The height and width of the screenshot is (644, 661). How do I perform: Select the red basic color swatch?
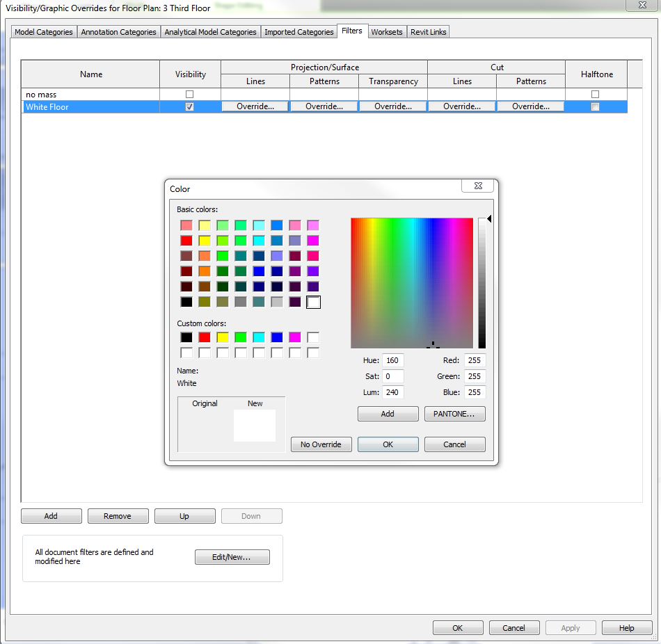click(x=186, y=241)
